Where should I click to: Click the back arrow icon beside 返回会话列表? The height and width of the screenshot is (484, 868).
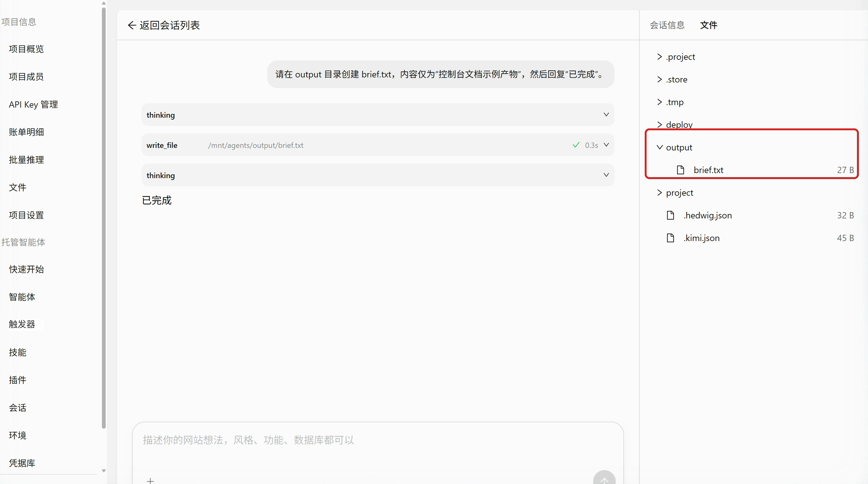[x=132, y=25]
